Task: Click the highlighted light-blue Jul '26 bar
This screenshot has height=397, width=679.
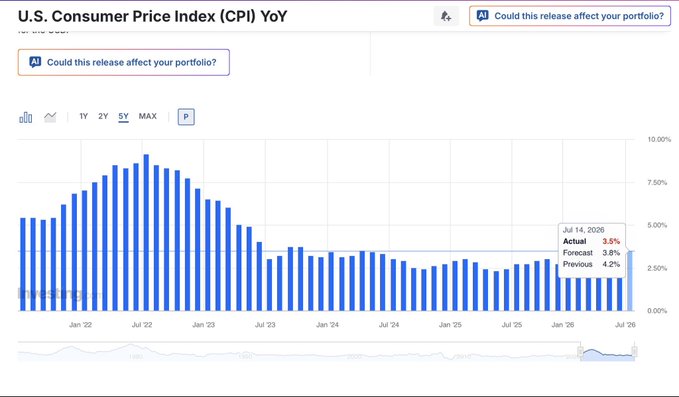Action: coord(630,281)
